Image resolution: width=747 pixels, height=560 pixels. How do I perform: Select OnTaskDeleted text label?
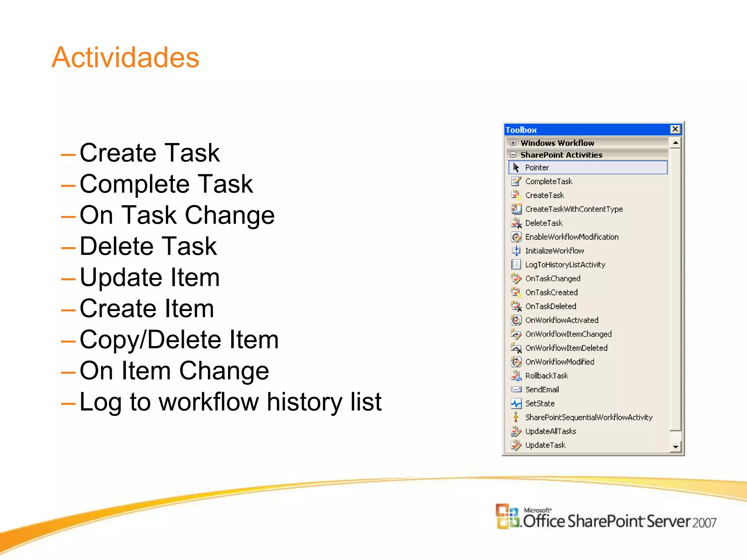(551, 306)
